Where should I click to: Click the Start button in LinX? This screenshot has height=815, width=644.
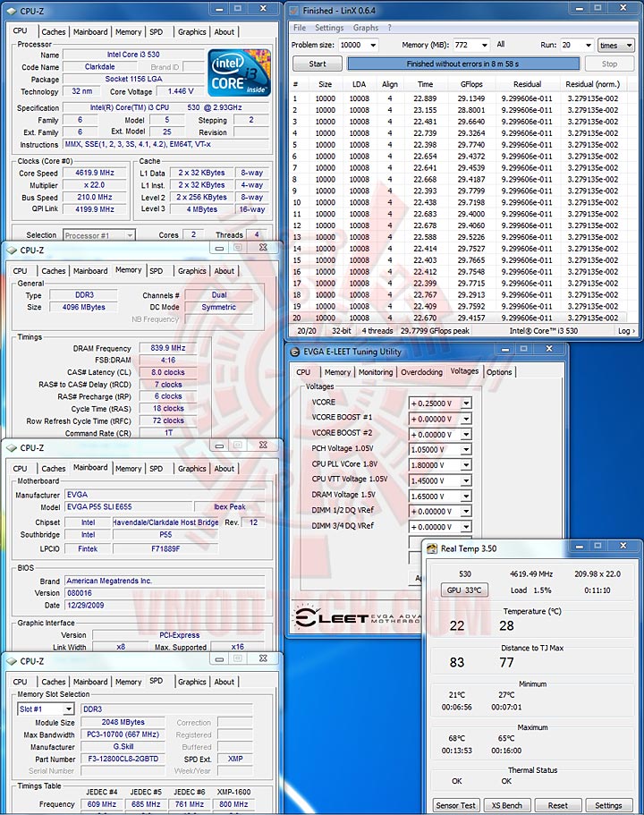click(x=317, y=64)
